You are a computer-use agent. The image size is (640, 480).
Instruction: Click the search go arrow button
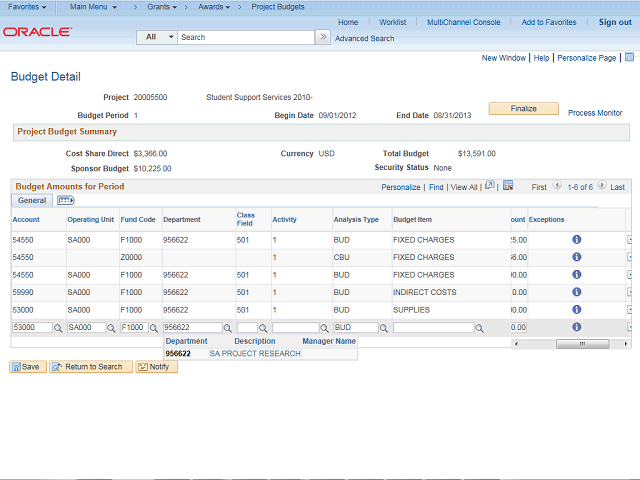click(322, 37)
